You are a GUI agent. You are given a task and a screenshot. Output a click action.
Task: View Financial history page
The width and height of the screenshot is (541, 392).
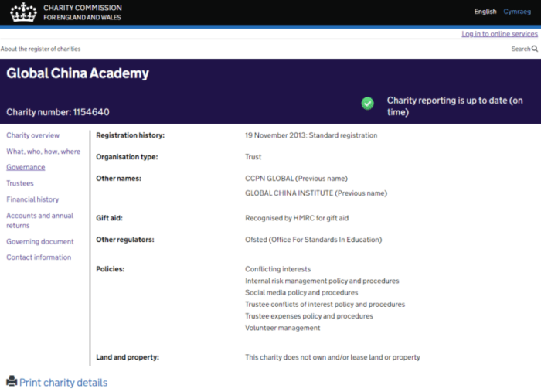point(32,199)
